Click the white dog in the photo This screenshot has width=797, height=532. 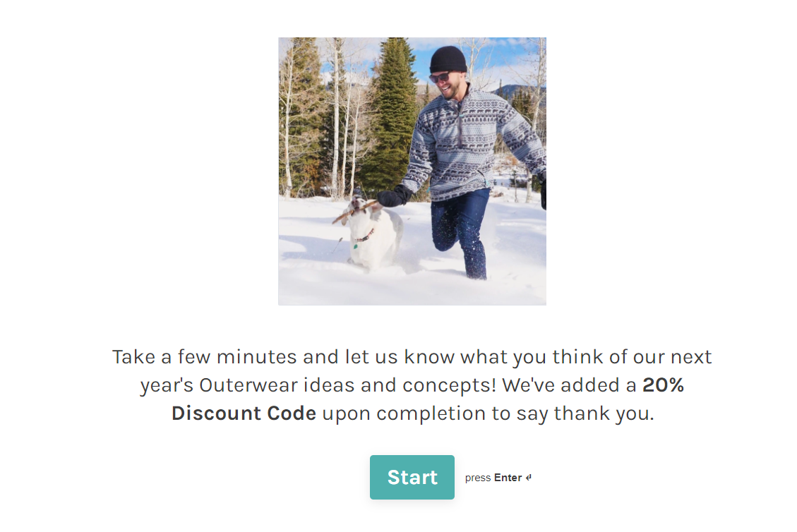pos(374,236)
